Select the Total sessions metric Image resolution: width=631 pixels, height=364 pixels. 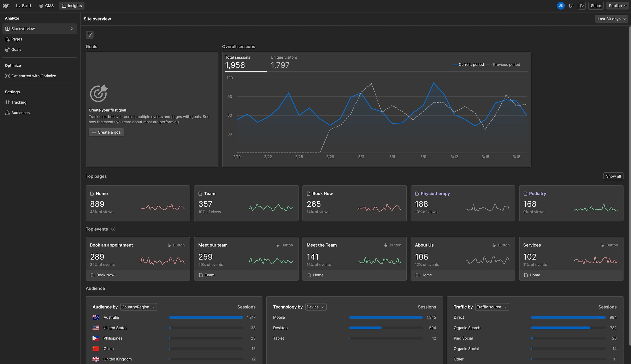click(x=245, y=62)
